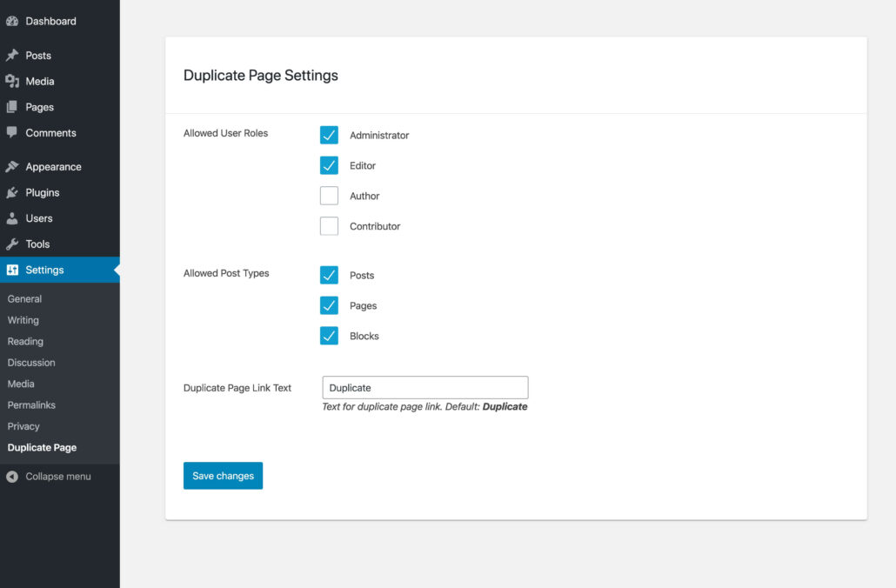Enable the Author user role checkbox
This screenshot has height=588, width=896.
(329, 195)
